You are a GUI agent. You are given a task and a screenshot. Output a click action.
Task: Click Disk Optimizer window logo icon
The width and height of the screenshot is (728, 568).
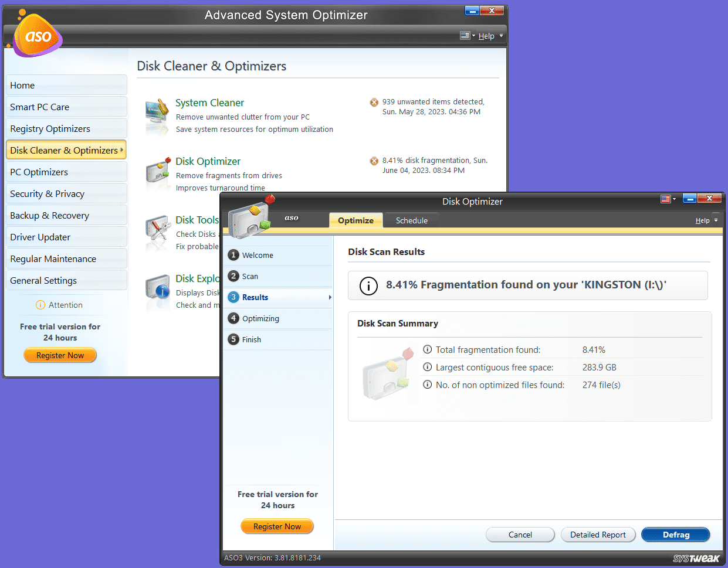[x=251, y=217]
